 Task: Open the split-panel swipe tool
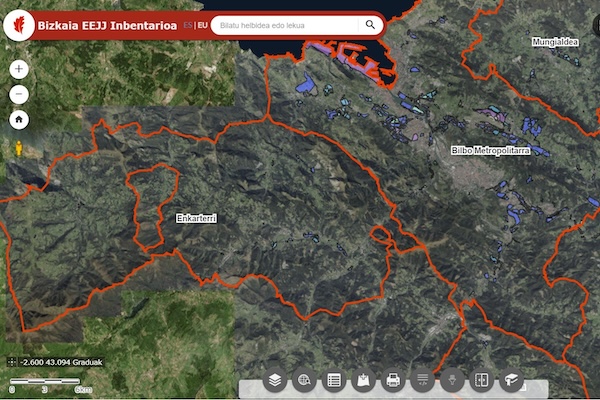(x=482, y=381)
